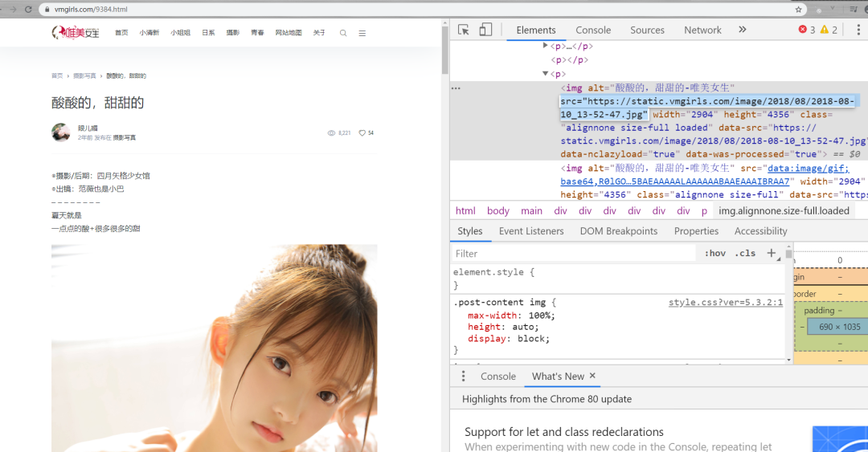Switch to the drawer Console tab
Screen dimensions: 868x452
[x=498, y=377]
